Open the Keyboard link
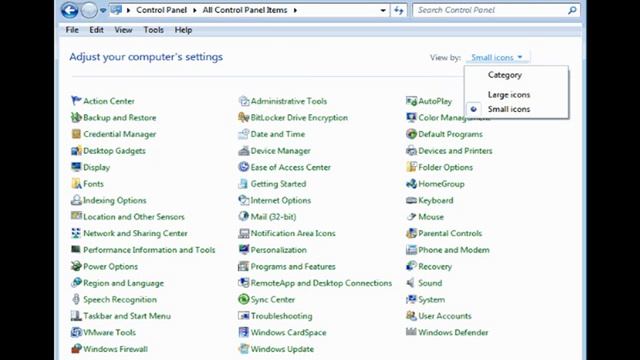 (436, 200)
